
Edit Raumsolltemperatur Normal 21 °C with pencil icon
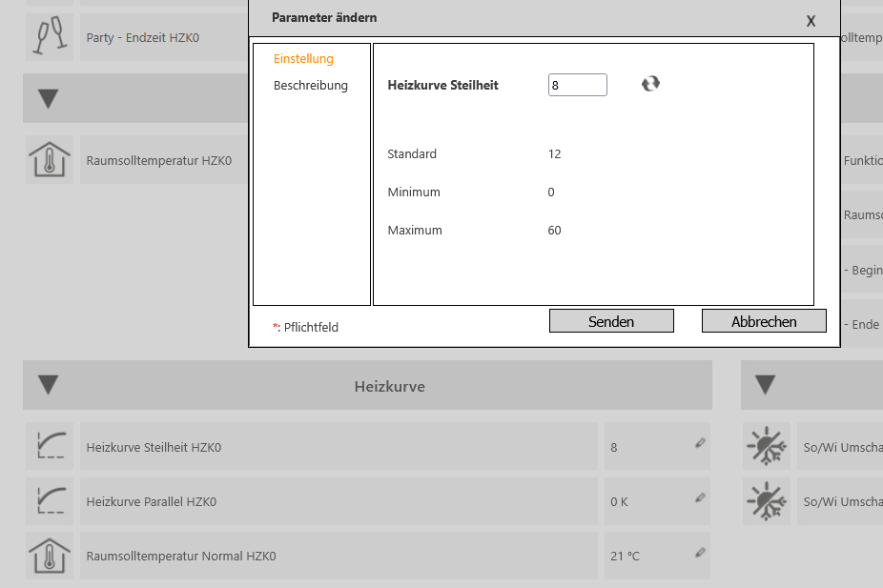click(700, 552)
